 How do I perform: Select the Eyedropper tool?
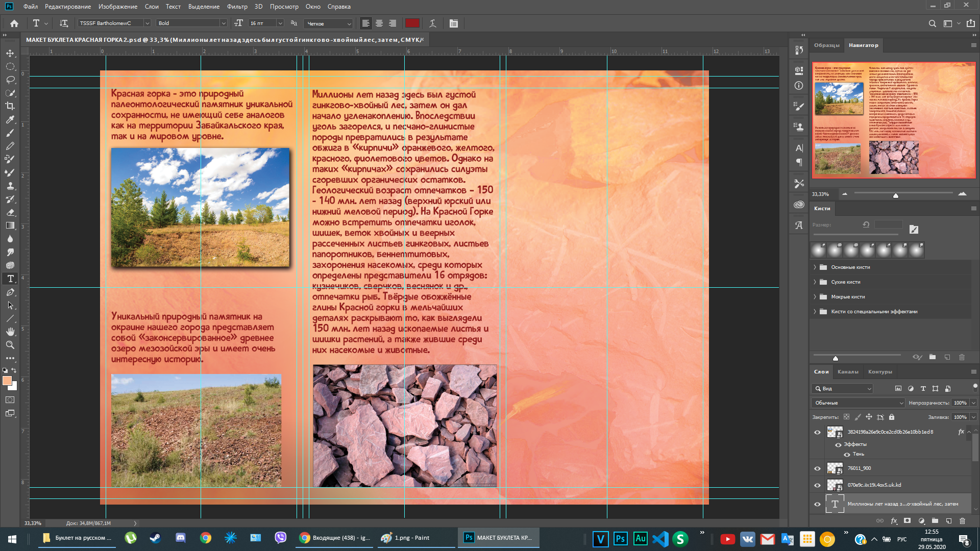point(10,119)
